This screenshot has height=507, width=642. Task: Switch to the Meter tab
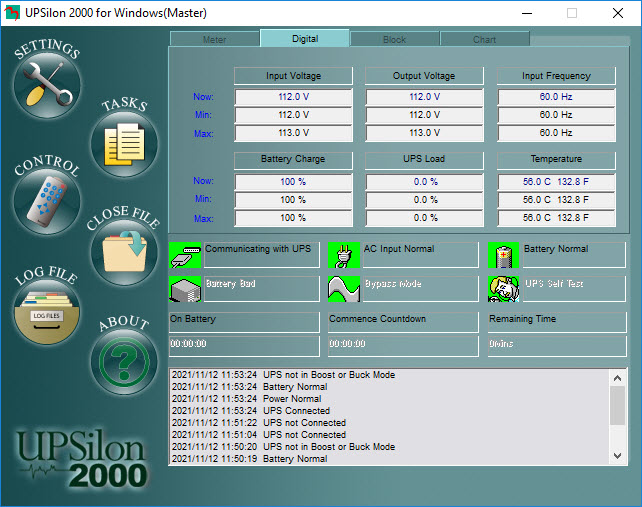pyautogui.click(x=215, y=39)
